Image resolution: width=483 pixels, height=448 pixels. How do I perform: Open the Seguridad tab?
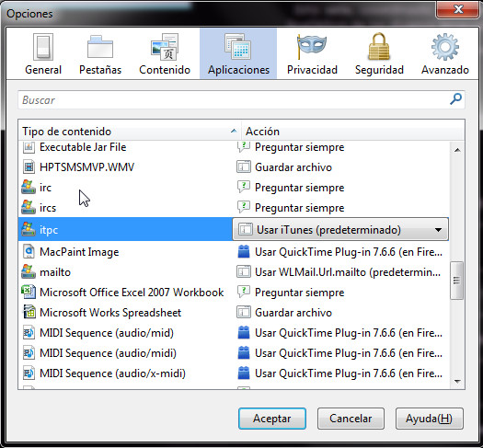point(379,54)
